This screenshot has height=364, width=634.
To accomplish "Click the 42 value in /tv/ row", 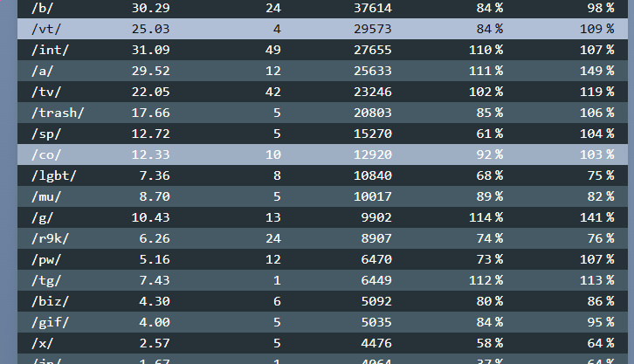I will 273,93.
